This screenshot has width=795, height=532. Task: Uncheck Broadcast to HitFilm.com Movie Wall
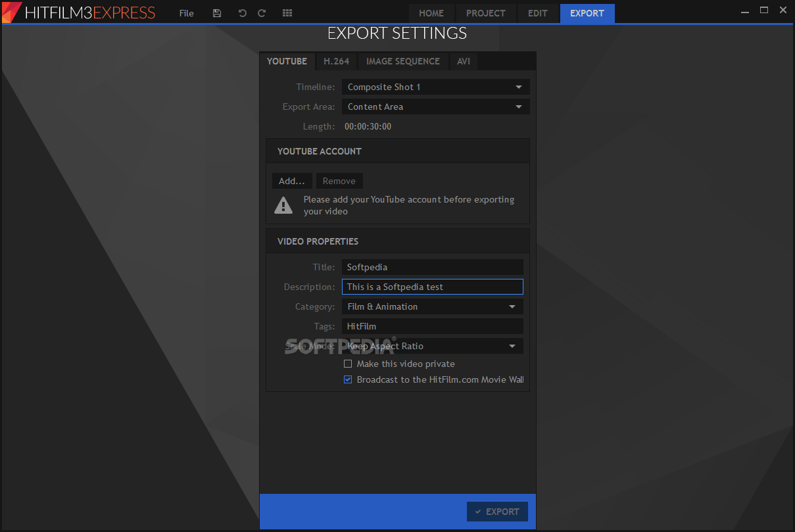click(x=349, y=379)
